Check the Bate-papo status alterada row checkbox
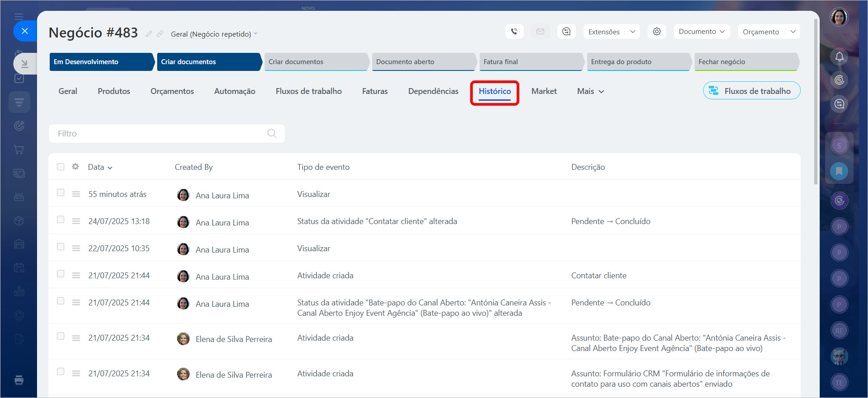Screen dimensions: 868x398 click(x=61, y=301)
